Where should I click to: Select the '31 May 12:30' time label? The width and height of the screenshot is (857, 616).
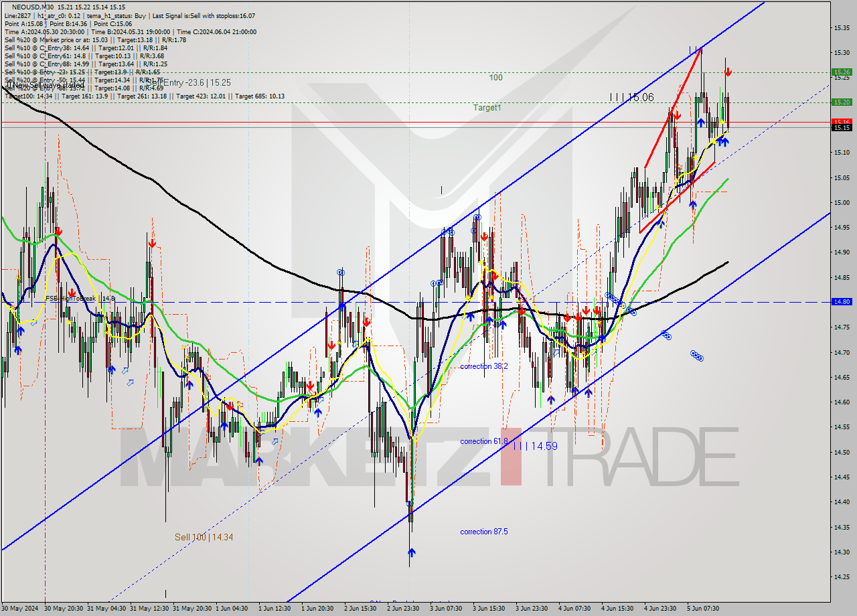149,609
